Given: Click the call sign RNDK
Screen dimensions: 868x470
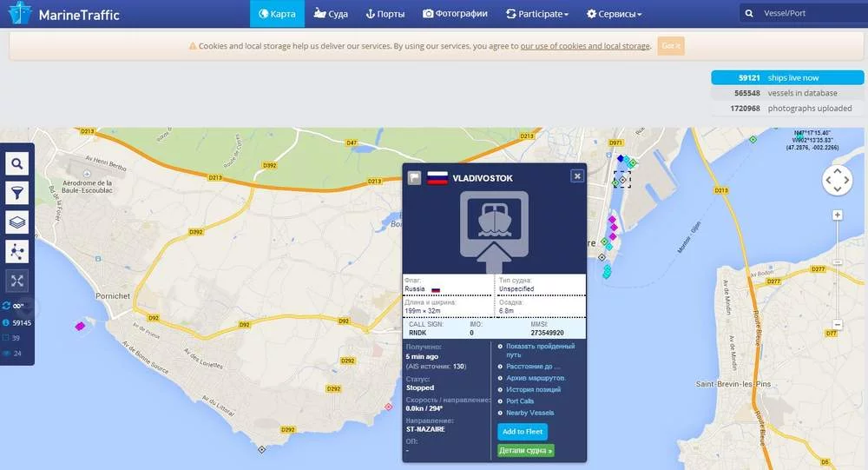Looking at the screenshot, I should [x=418, y=333].
